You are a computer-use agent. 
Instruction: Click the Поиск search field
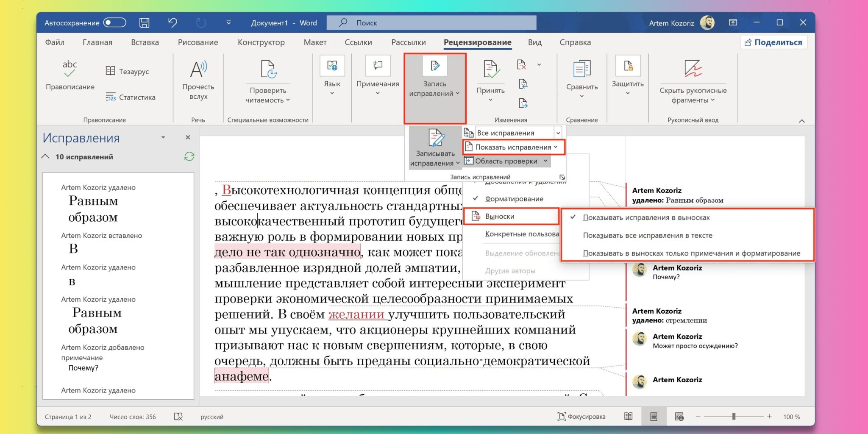431,23
